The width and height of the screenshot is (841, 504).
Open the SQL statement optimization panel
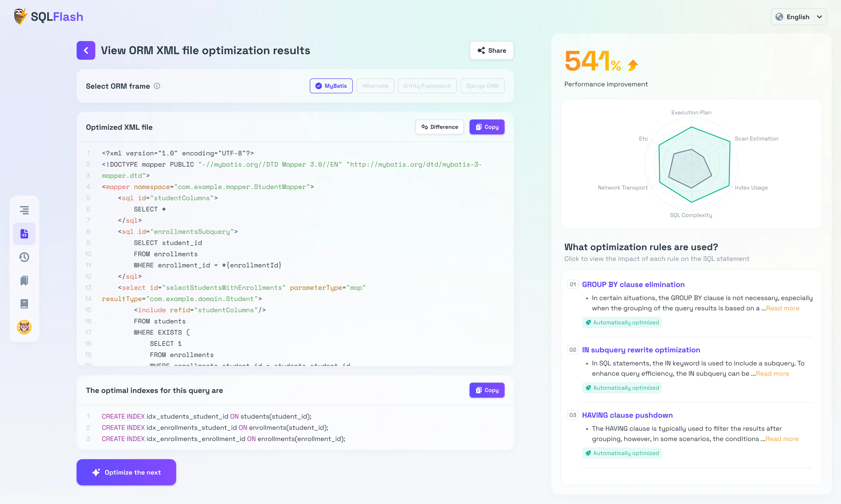coord(24,210)
